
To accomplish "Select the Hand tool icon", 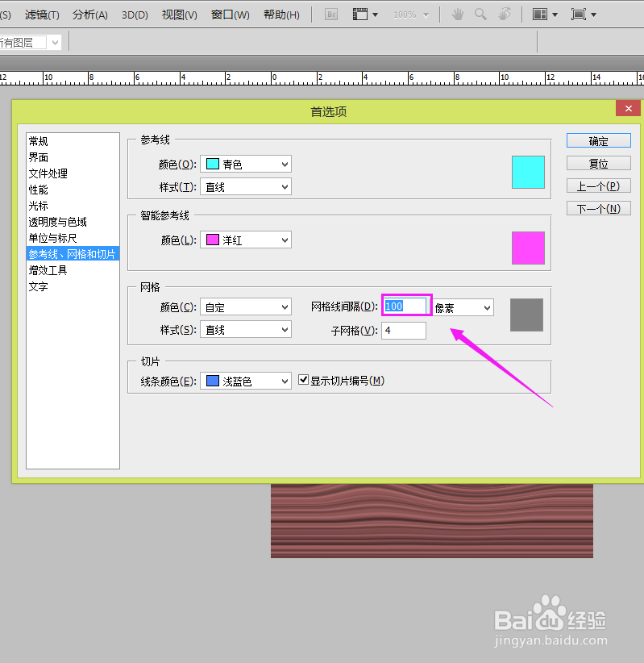I will pos(457,15).
